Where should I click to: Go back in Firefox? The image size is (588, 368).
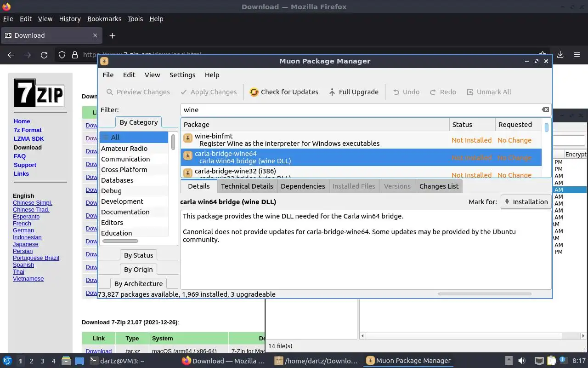11,55
